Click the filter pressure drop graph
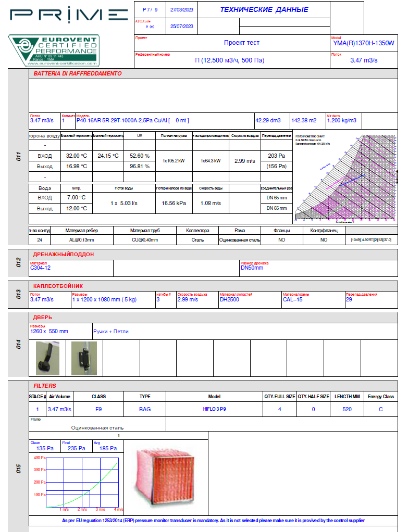 pyautogui.click(x=82, y=482)
